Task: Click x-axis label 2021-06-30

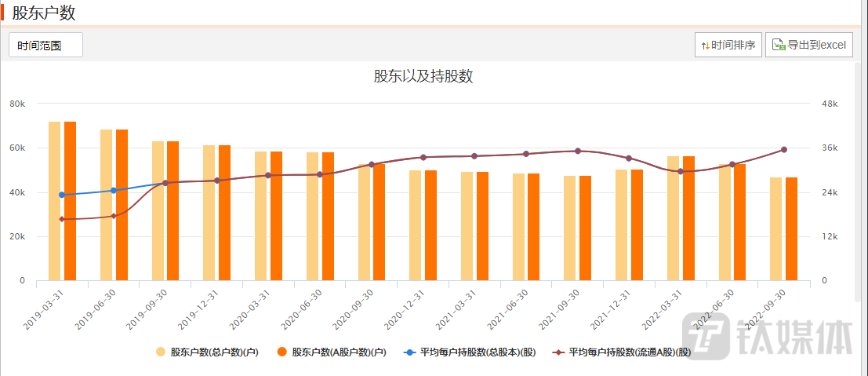Action: pos(506,310)
